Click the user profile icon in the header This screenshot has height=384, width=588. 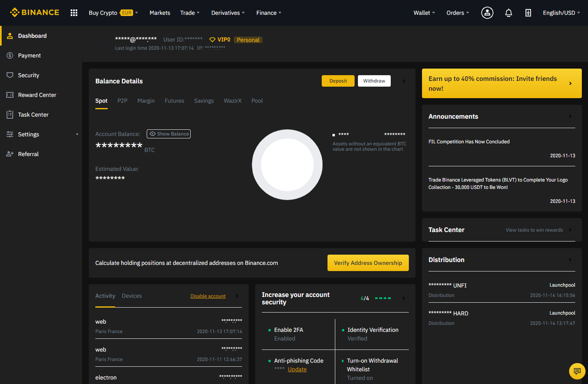pyautogui.click(x=487, y=13)
